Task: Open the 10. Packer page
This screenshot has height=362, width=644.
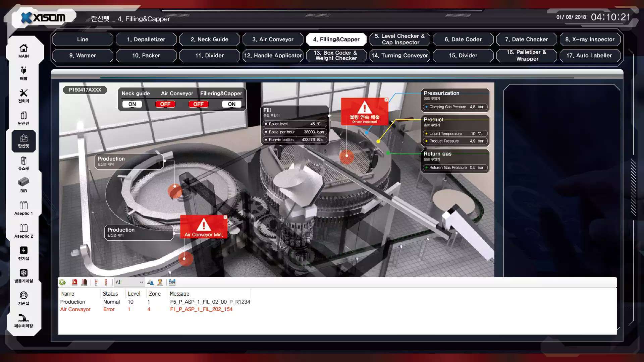Action: click(x=146, y=55)
